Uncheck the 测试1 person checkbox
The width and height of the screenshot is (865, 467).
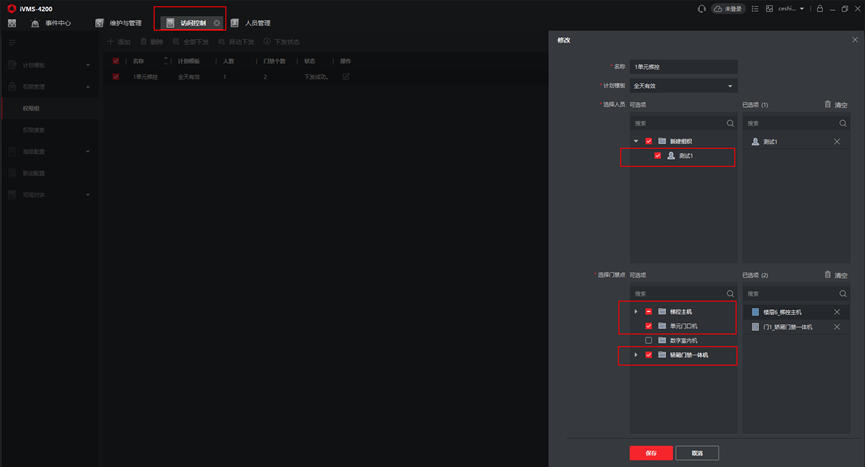657,156
